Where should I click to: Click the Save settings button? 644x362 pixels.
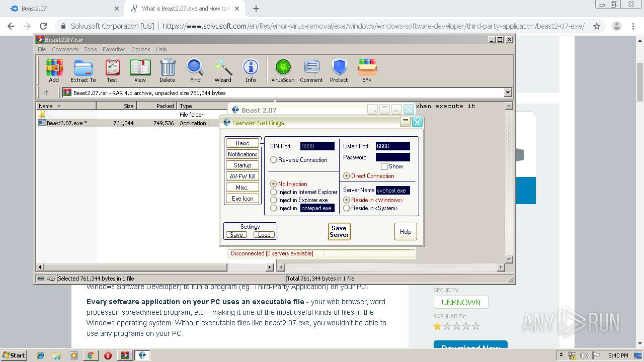236,235
